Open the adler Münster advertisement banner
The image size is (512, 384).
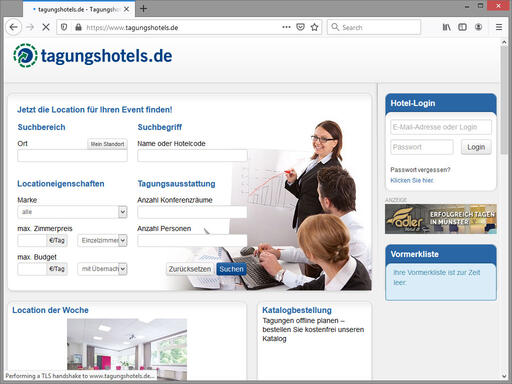pyautogui.click(x=441, y=219)
